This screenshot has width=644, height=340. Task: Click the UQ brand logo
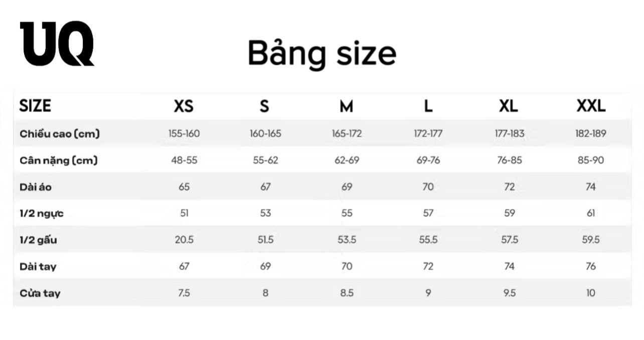(57, 44)
